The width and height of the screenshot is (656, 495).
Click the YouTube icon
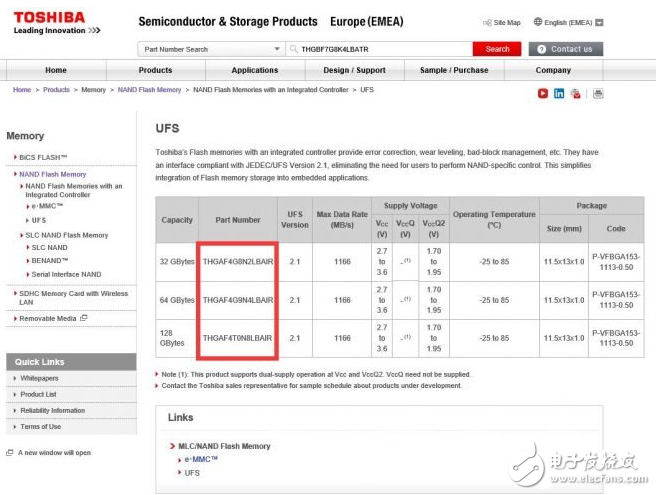pyautogui.click(x=543, y=93)
